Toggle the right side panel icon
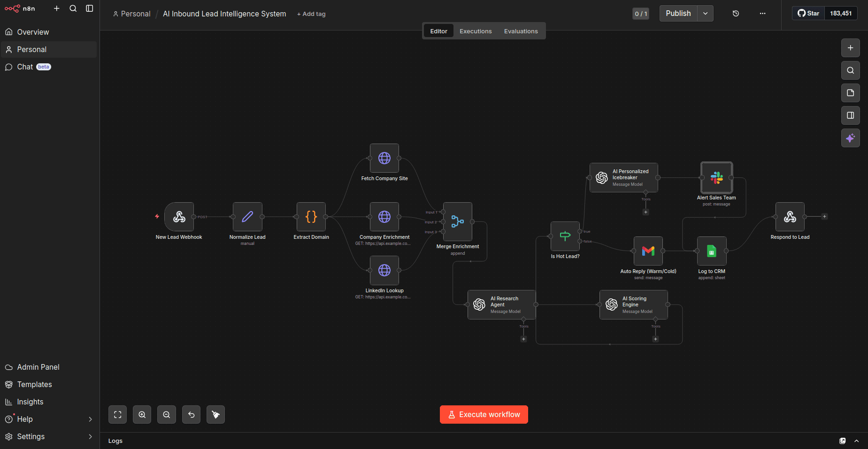Viewport: 868px width, 449px height. tap(850, 115)
